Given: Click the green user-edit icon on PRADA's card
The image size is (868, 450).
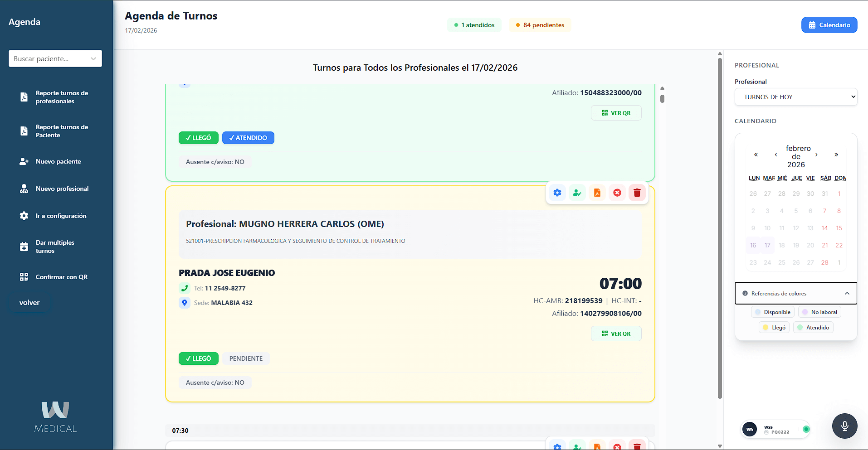Looking at the screenshot, I should [577, 193].
